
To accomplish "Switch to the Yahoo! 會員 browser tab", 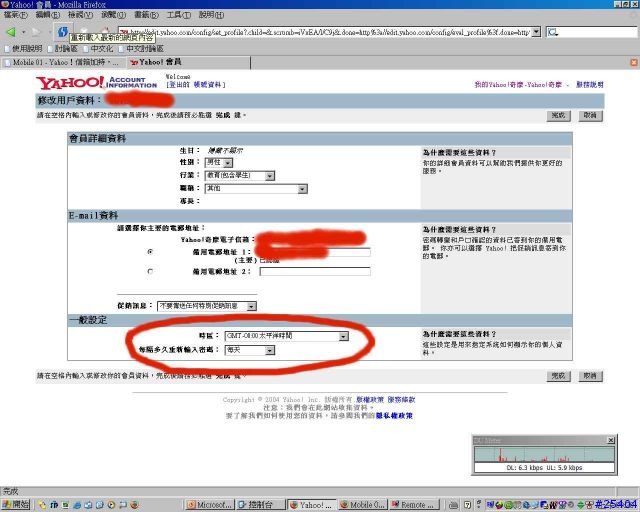I will 188,62.
